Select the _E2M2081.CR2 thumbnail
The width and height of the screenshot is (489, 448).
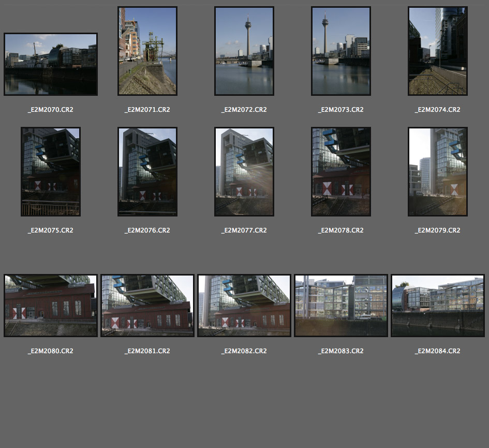[147, 306]
